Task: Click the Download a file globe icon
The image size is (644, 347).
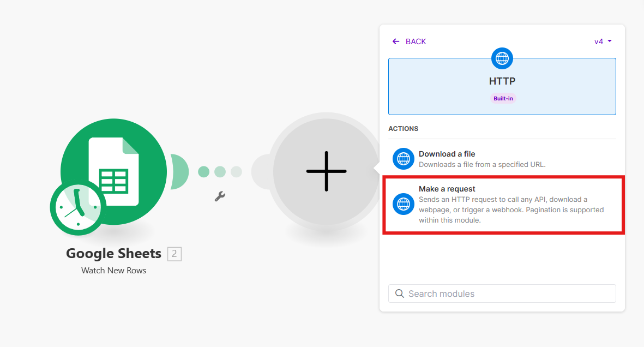Action: [x=404, y=159]
